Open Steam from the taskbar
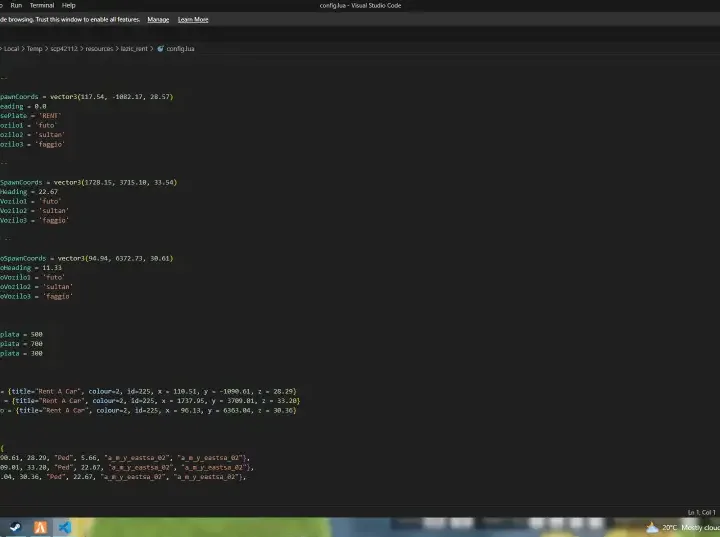Screen dimensions: 720x537 tap(15, 527)
